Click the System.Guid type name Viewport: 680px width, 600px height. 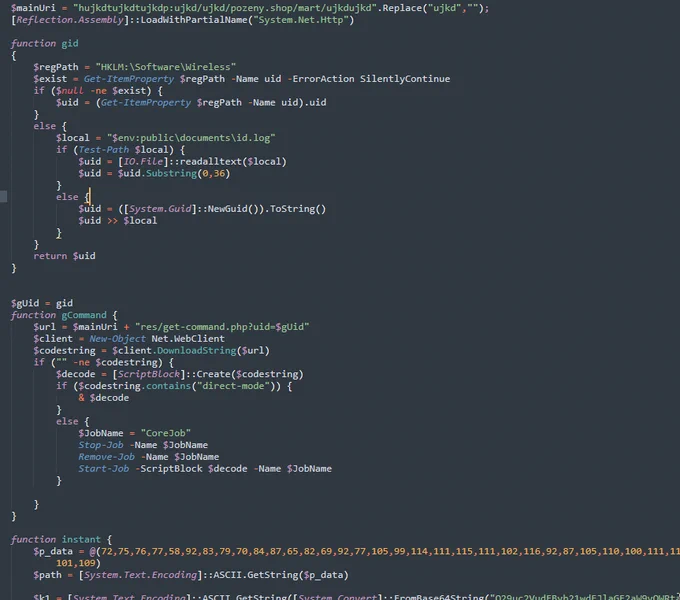point(160,209)
